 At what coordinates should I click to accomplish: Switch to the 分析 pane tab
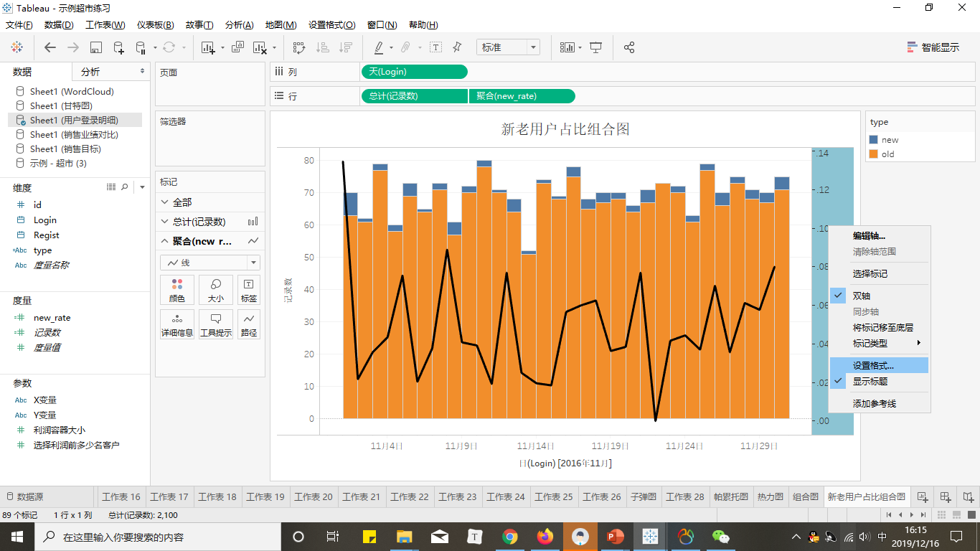(x=90, y=72)
